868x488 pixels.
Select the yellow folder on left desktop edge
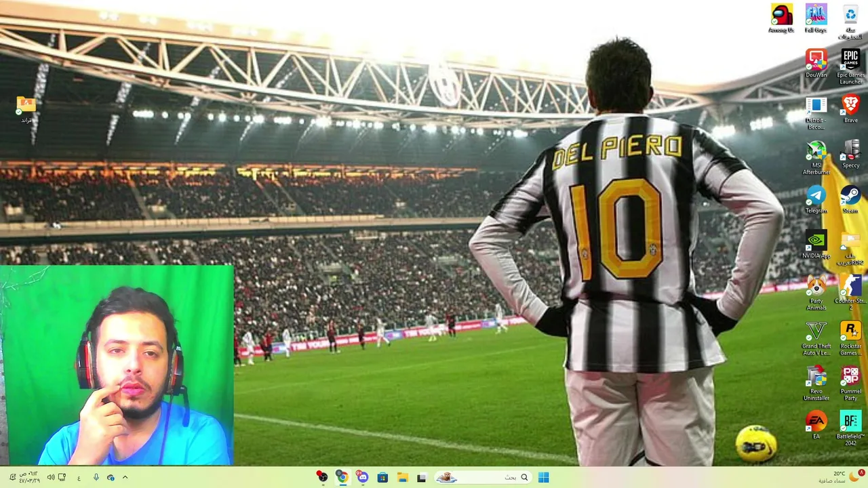[26, 110]
